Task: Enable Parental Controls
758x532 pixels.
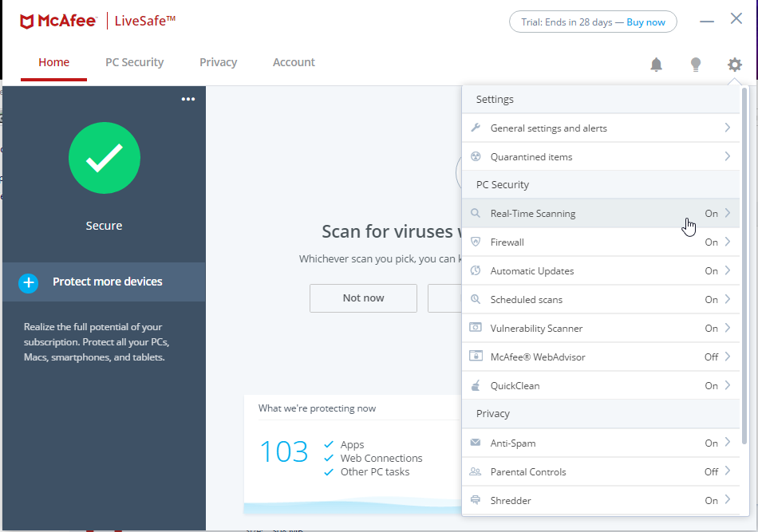Action: point(711,471)
